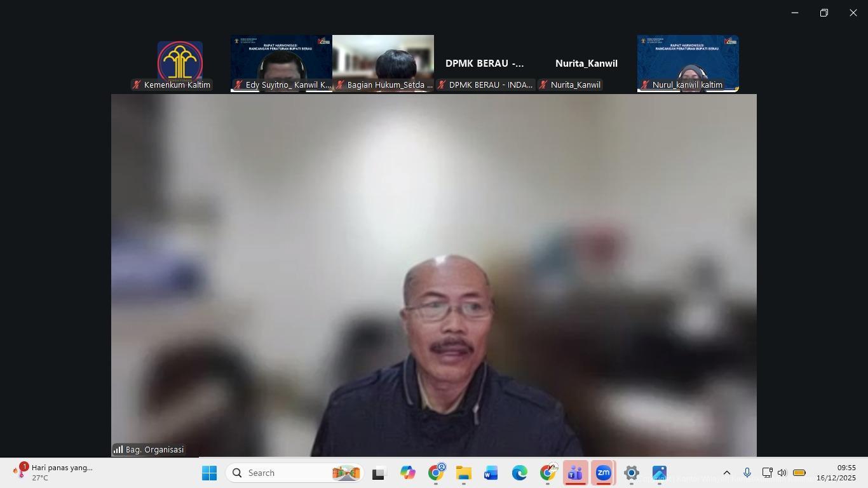Open Microsoft Teams from the taskbar
This screenshot has height=488, width=868.
575,473
